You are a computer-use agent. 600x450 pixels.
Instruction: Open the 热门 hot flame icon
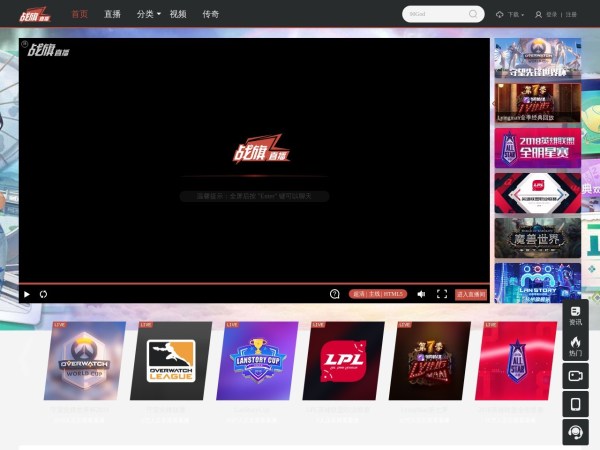[x=575, y=346]
